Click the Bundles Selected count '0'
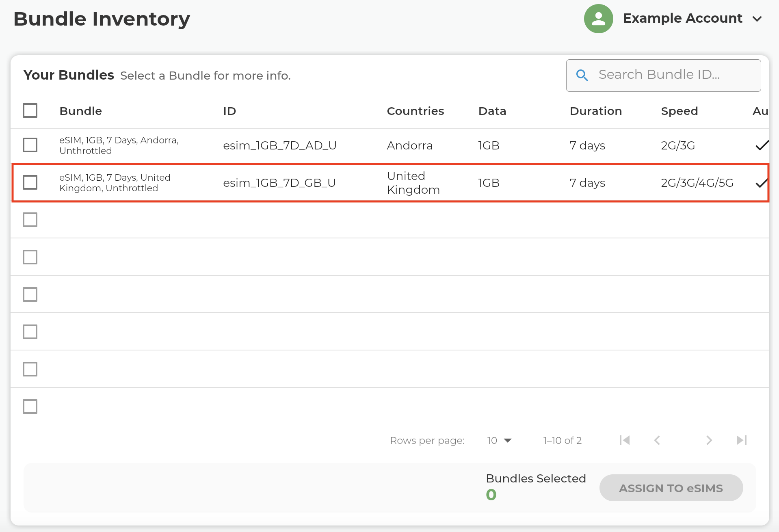Screen dimensions: 779x532 (491, 495)
